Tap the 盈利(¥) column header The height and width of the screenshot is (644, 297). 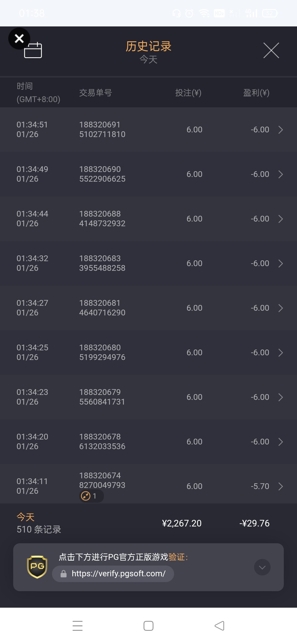click(x=256, y=93)
